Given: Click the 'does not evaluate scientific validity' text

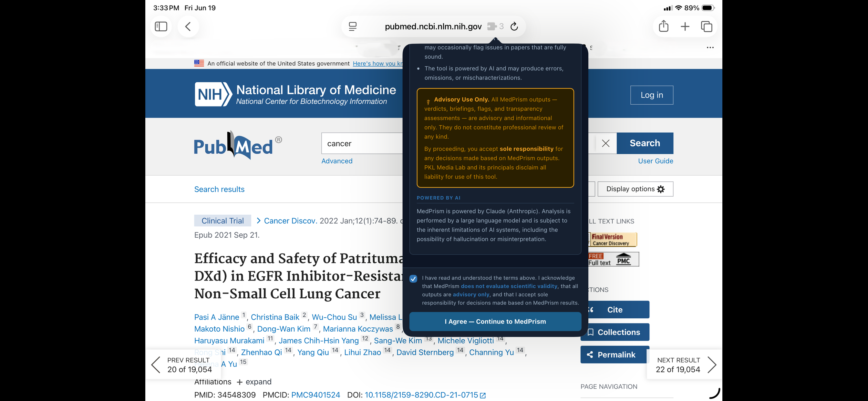Looking at the screenshot, I should [x=509, y=286].
